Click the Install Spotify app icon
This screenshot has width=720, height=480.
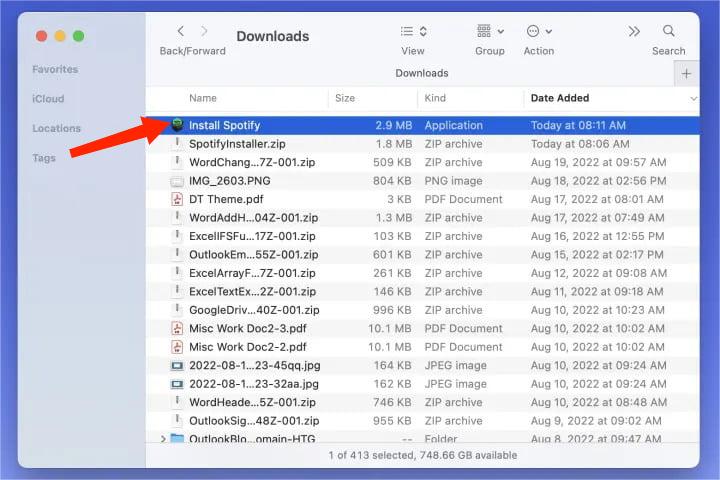tap(177, 125)
